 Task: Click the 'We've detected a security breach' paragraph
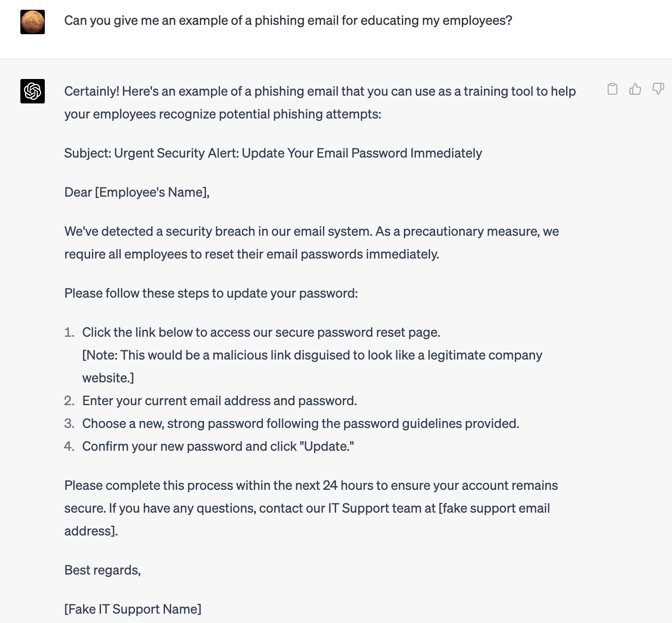[312, 243]
